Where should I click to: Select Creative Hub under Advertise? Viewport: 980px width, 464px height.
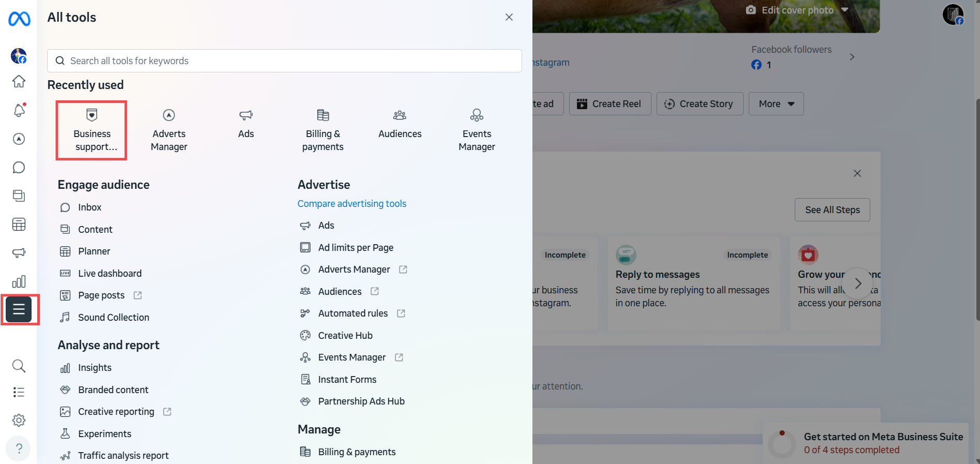[345, 336]
